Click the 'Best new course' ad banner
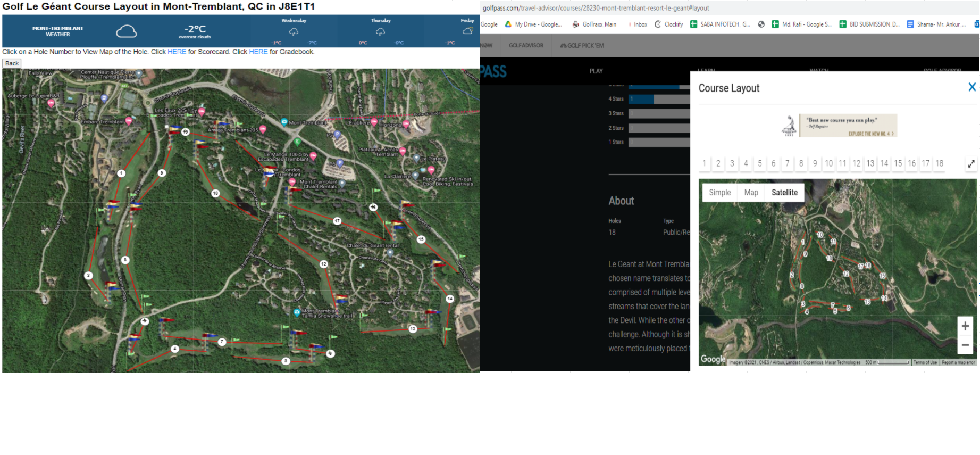Viewport: 980px width, 455px height. pyautogui.click(x=839, y=126)
